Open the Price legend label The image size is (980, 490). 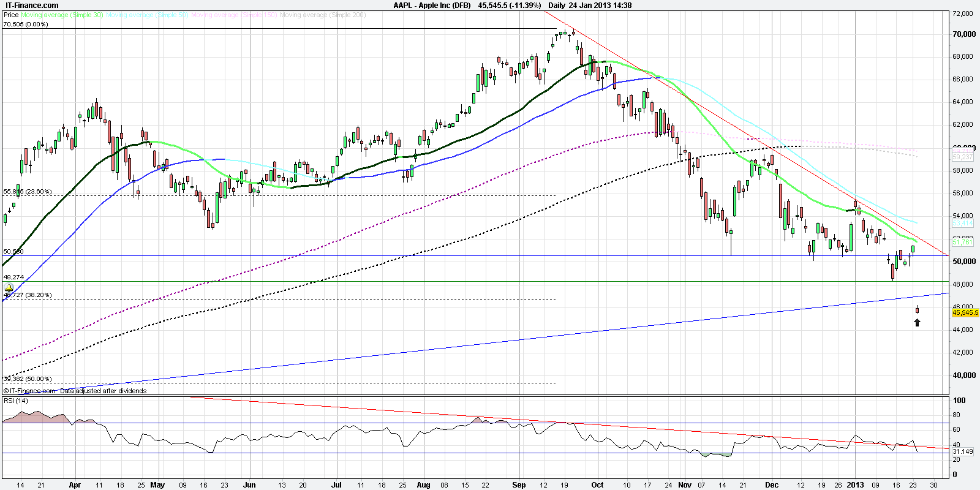point(11,15)
